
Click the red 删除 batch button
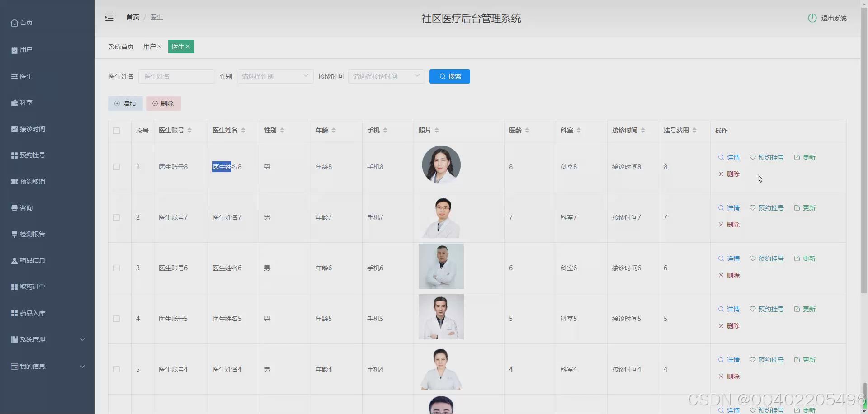164,103
